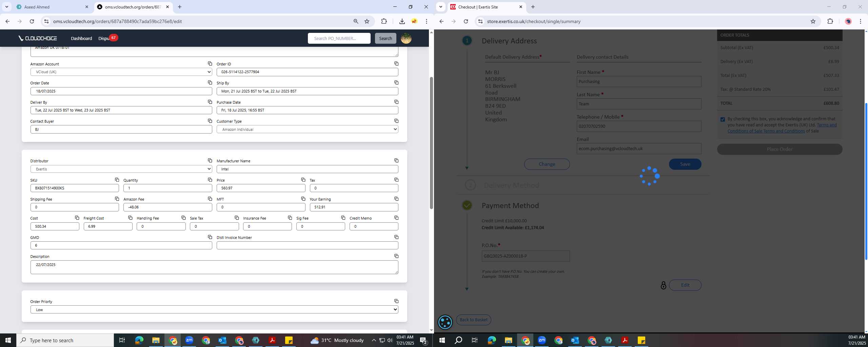Focus the Disti Invoice Number field
Viewport: 868px width, 347px height.
pos(307,245)
